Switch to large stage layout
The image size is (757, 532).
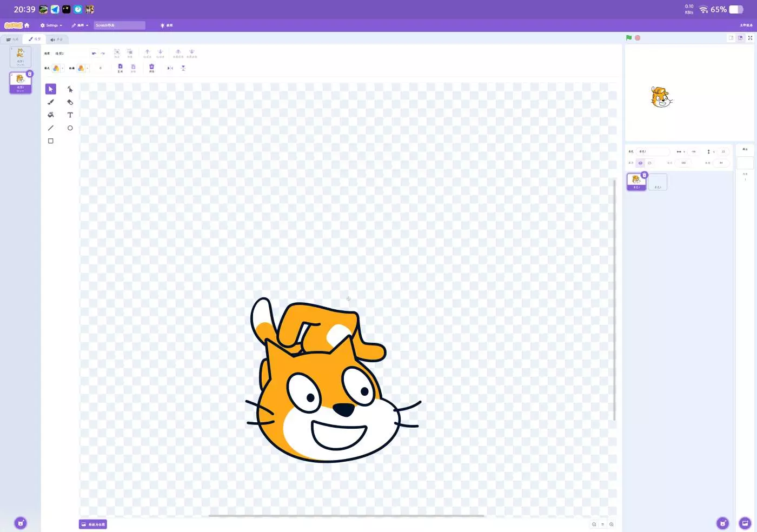[x=740, y=38]
